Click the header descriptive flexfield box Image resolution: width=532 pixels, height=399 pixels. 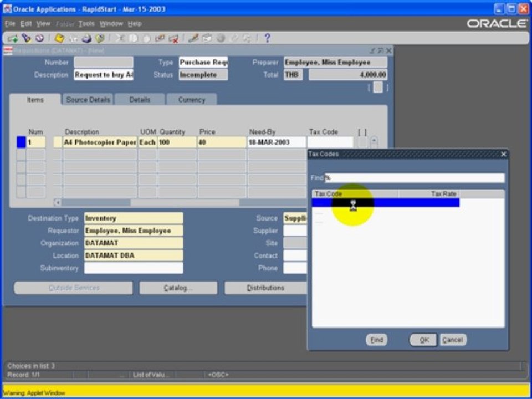coord(377,88)
